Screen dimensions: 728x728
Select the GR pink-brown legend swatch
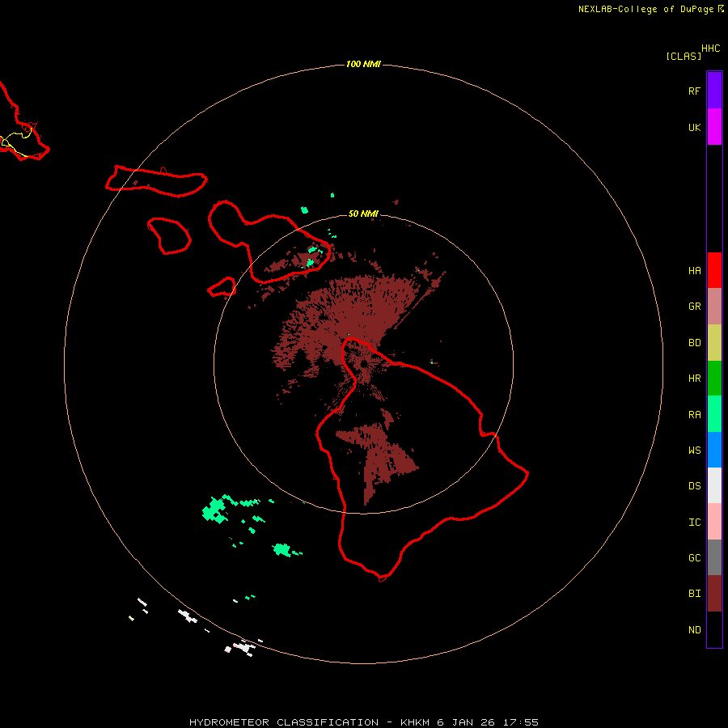tap(714, 307)
